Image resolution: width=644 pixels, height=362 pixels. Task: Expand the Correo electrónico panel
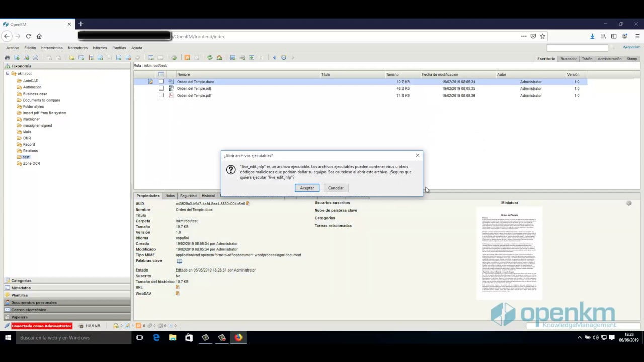click(x=67, y=310)
